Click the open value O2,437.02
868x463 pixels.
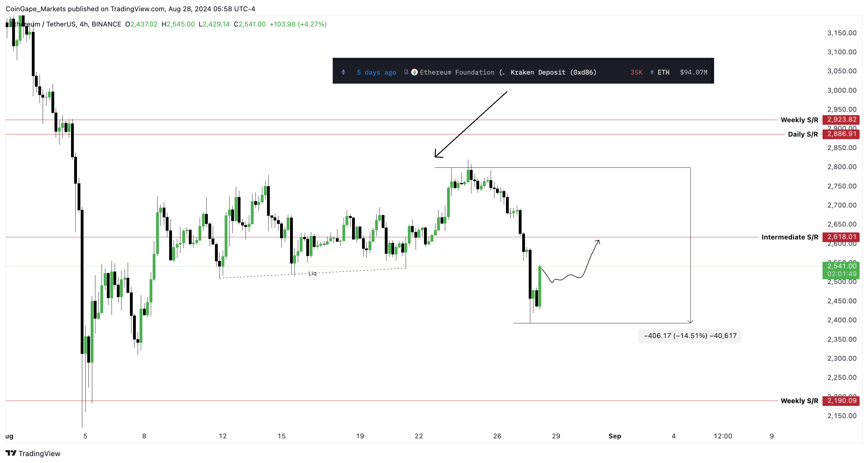[141, 24]
